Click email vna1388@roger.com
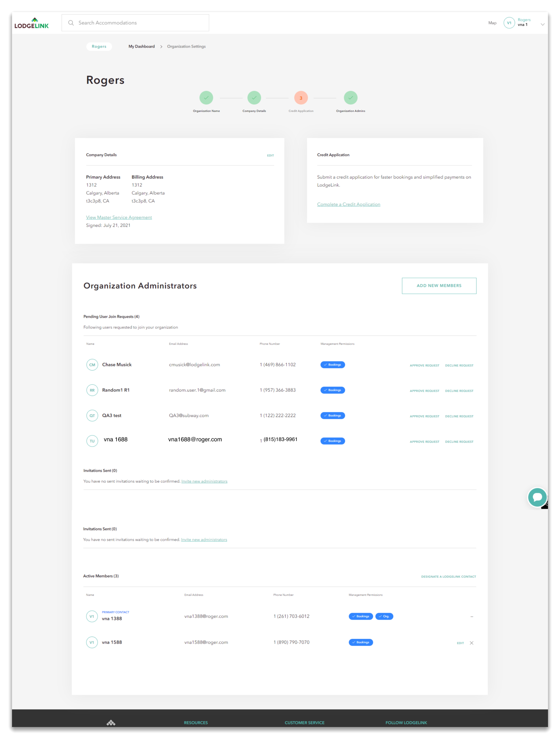Image resolution: width=560 pixels, height=739 pixels. coord(206,616)
